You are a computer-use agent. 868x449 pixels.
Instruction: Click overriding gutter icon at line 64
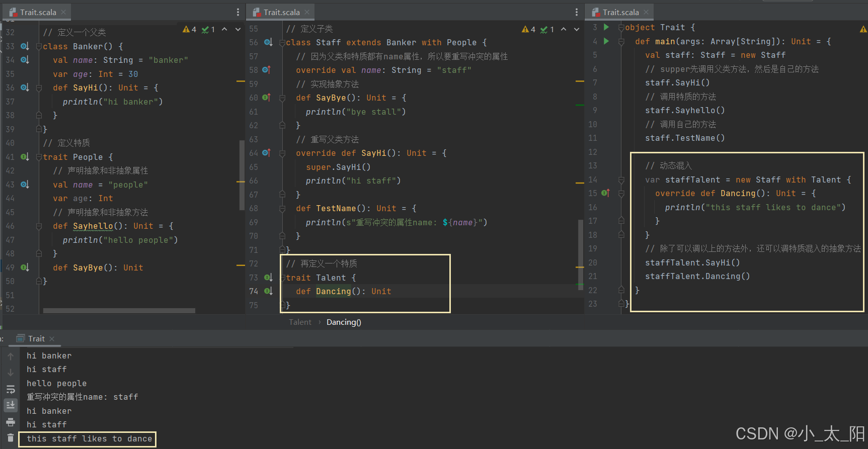(267, 153)
